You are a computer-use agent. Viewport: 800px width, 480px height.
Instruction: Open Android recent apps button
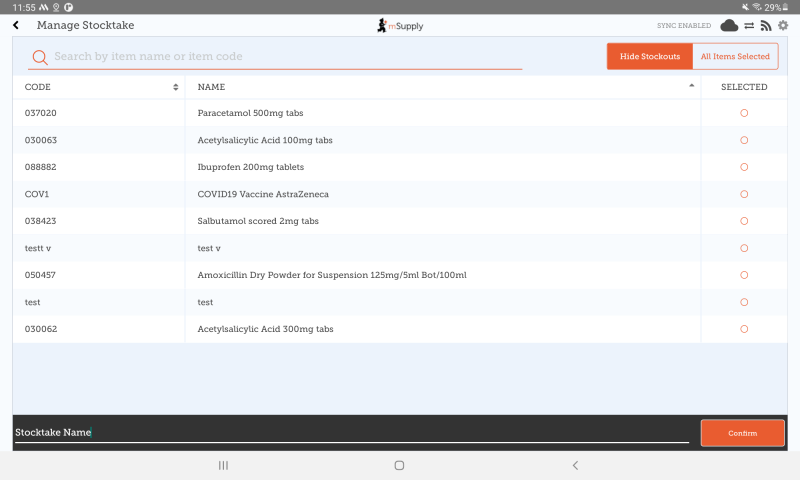click(x=223, y=465)
